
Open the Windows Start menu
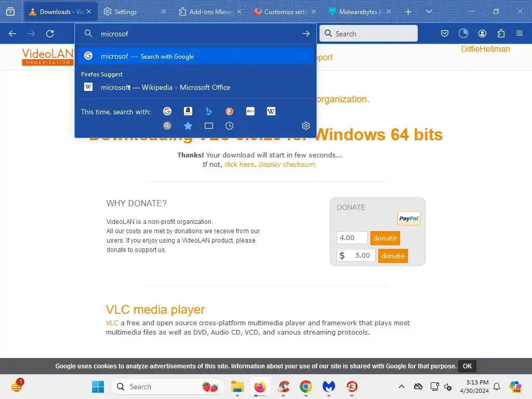pos(98,387)
